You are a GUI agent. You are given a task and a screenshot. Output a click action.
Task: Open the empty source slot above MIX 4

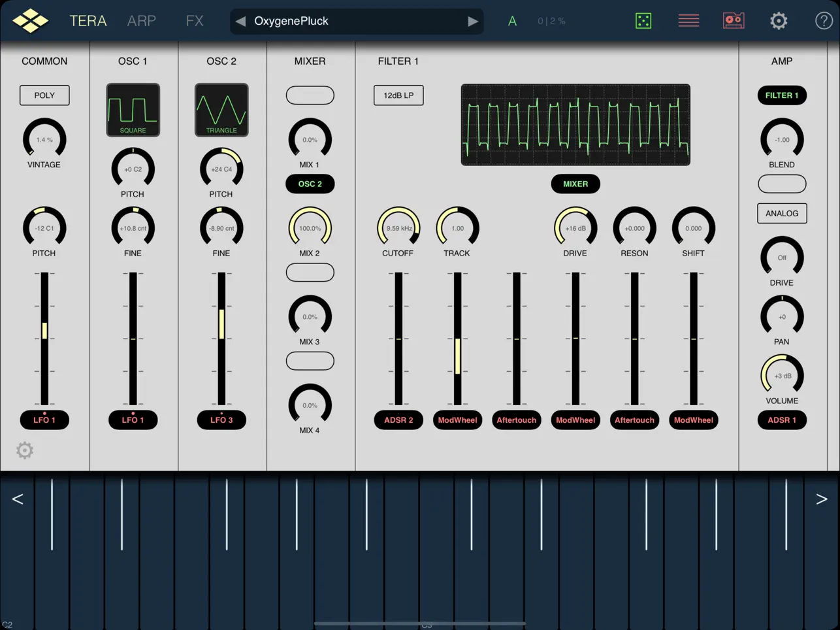coord(310,361)
